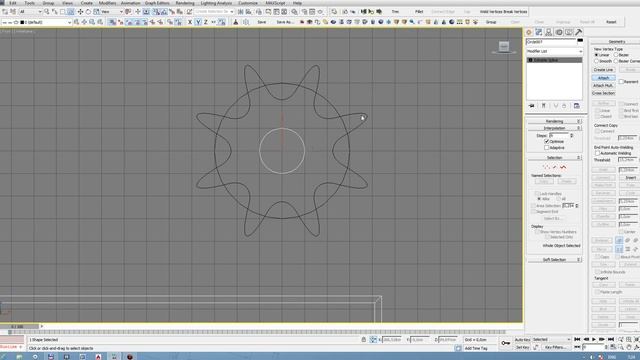Click the Auto Key button
Screen dimensions: 640x360
coord(522,340)
